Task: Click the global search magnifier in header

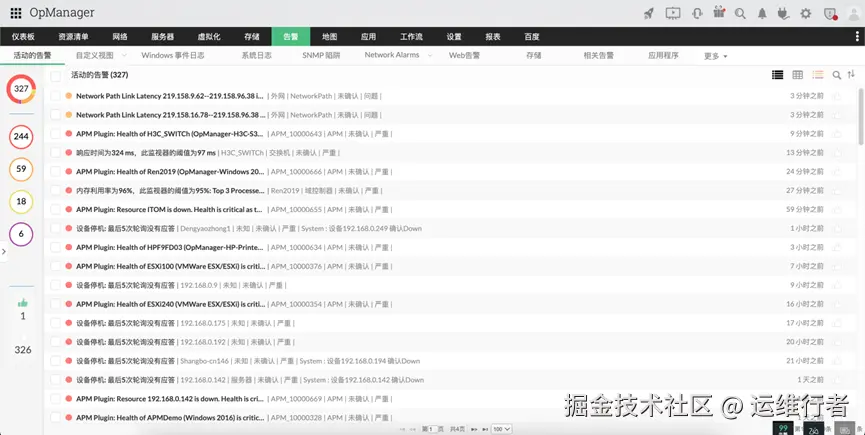Action: tap(740, 14)
